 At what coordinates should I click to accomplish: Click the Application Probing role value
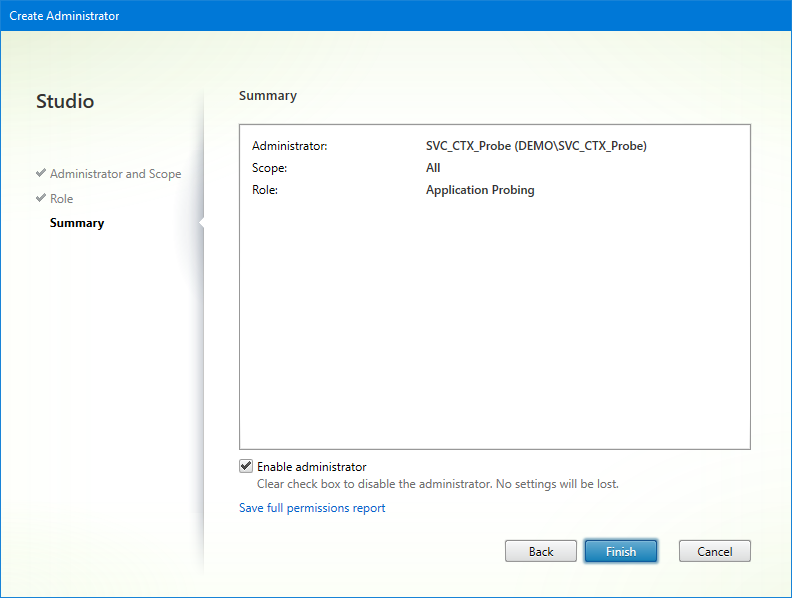[480, 190]
